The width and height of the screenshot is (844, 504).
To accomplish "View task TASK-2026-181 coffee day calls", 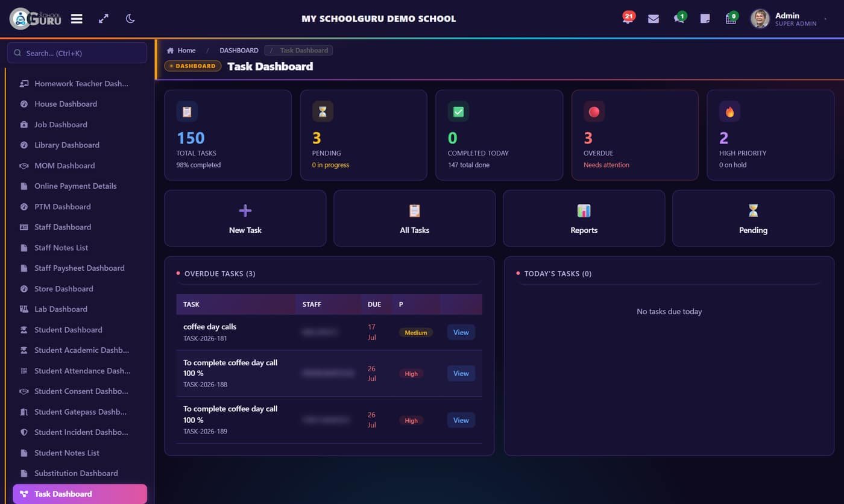I will (461, 332).
